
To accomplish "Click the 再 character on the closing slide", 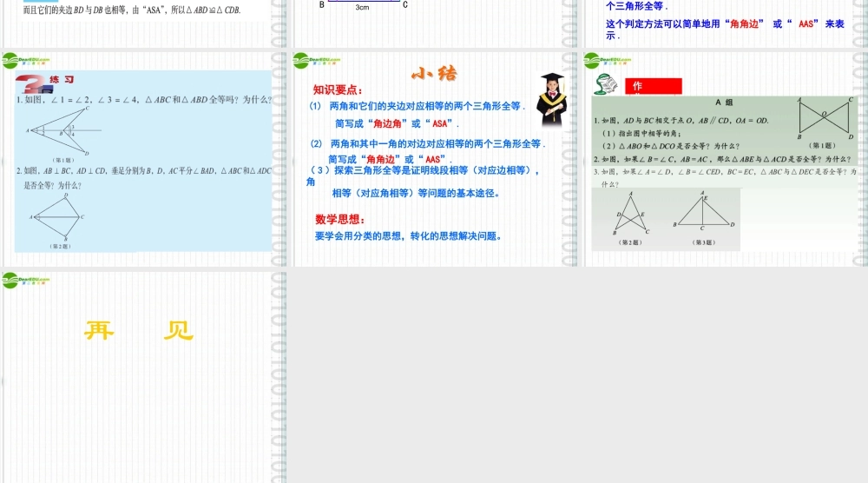I will (99, 331).
